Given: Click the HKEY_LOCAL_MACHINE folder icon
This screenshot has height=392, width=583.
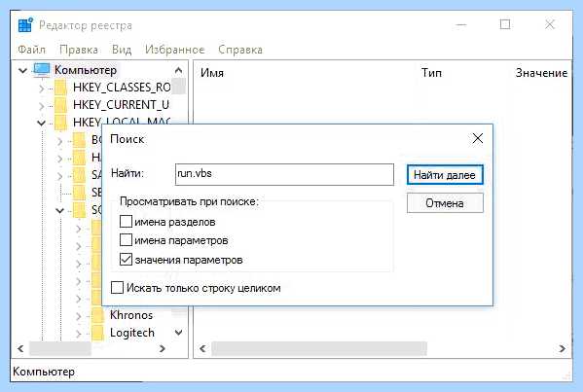Looking at the screenshot, I should (x=60, y=123).
